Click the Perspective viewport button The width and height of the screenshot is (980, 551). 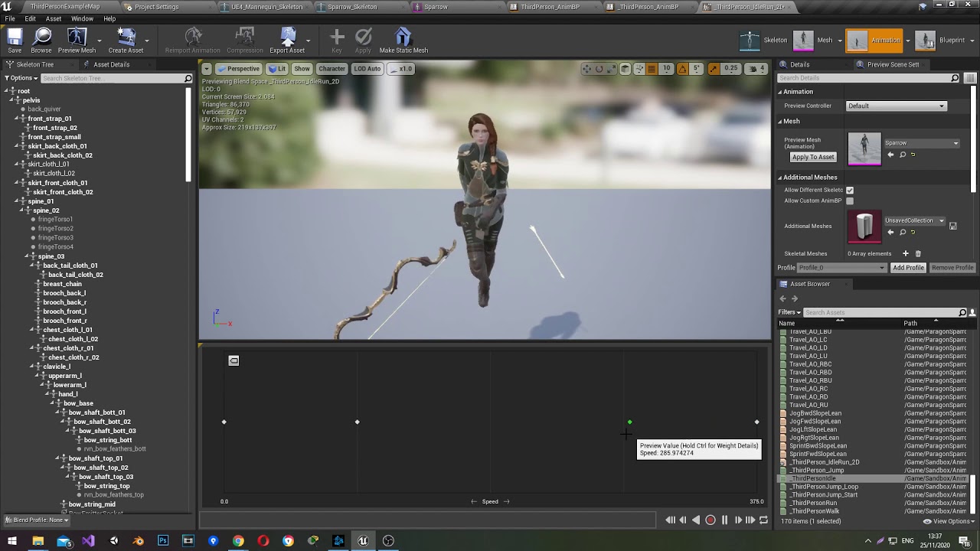[x=238, y=69]
